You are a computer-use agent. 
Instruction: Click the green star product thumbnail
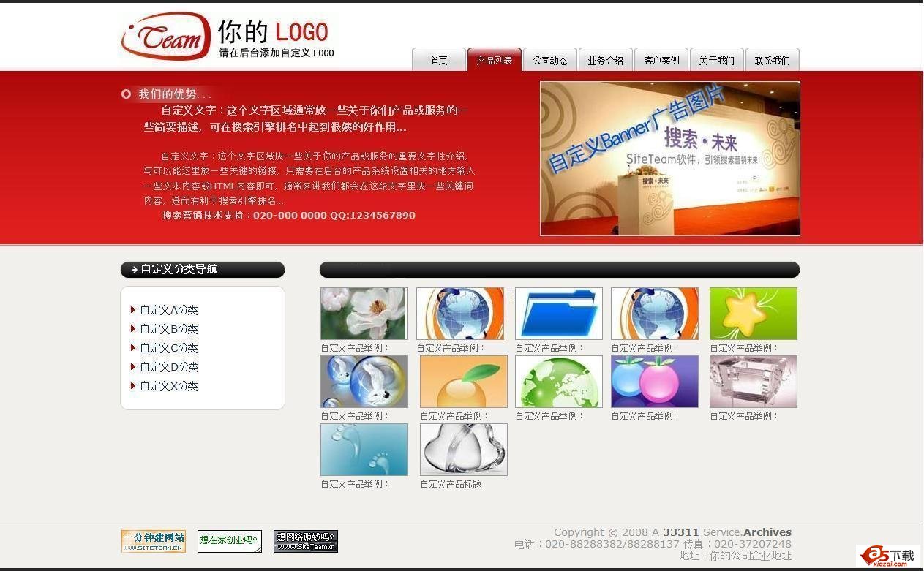753,313
